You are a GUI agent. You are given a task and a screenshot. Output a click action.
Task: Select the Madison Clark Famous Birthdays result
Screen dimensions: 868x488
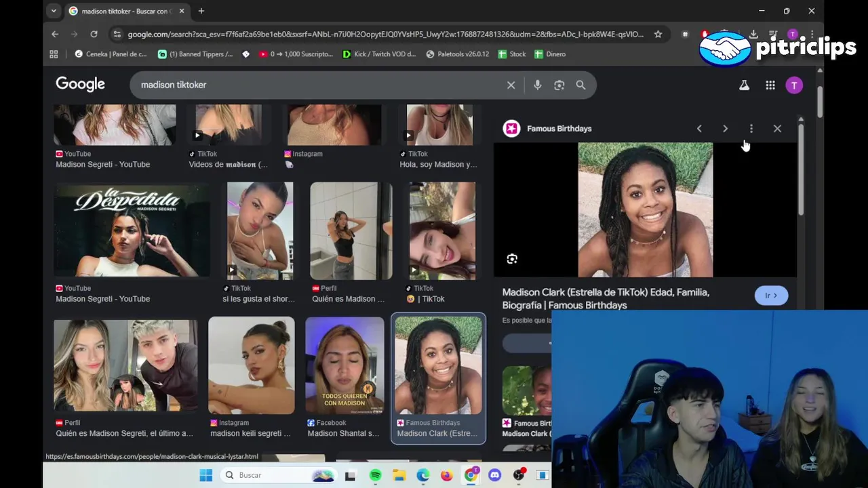(x=438, y=378)
